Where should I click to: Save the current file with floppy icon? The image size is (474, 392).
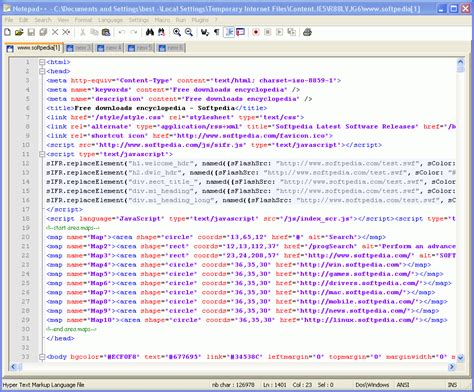pos(31,32)
